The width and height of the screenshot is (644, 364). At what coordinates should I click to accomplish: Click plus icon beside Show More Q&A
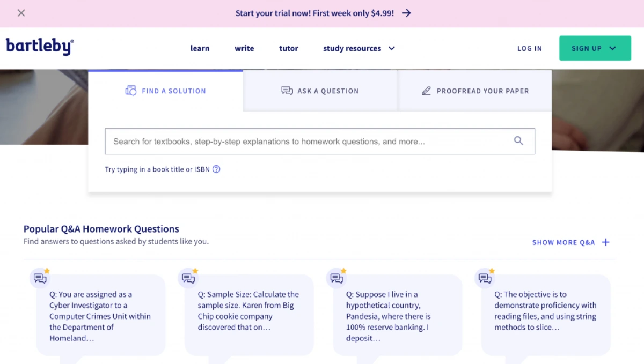pos(605,242)
